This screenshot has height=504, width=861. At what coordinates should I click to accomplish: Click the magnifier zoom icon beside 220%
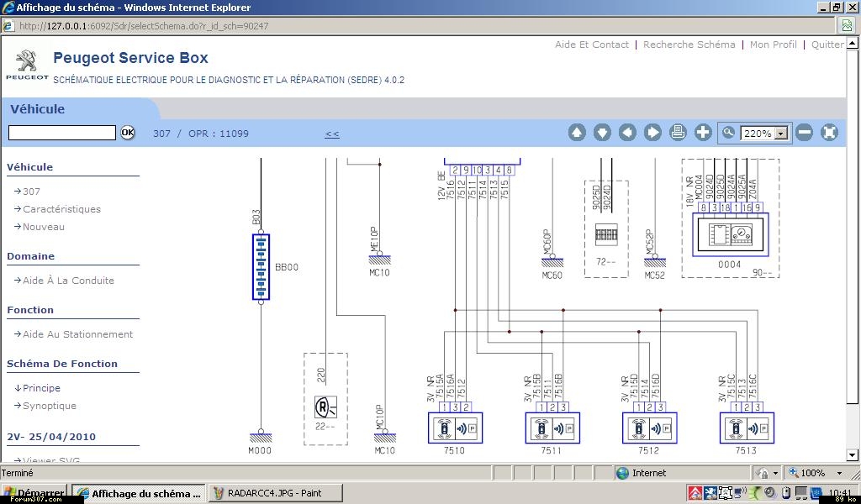[729, 133]
